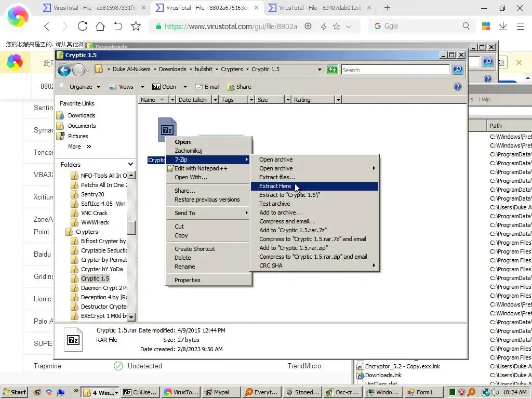Expand Send To submenu

click(209, 213)
